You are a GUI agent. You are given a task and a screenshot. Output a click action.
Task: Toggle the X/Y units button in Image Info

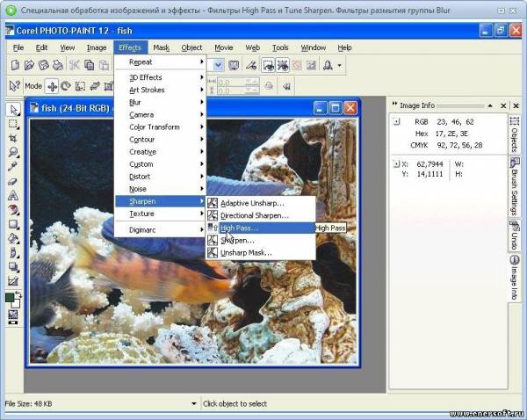pos(397,164)
